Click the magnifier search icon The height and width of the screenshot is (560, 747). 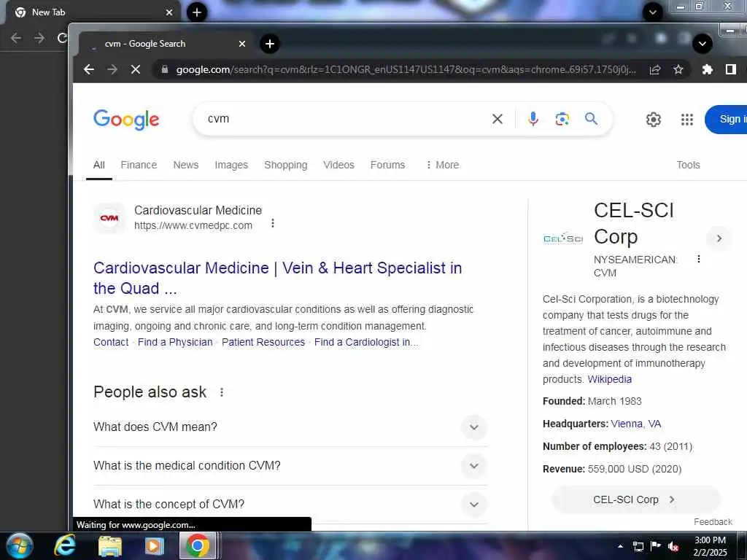591,119
